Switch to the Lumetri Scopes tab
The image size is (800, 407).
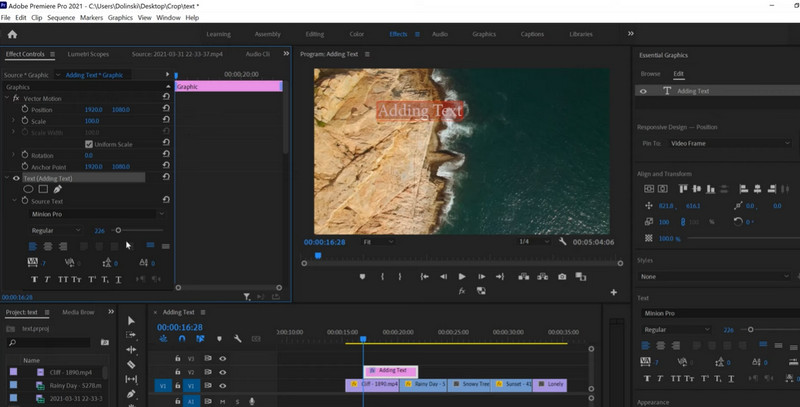(88, 54)
